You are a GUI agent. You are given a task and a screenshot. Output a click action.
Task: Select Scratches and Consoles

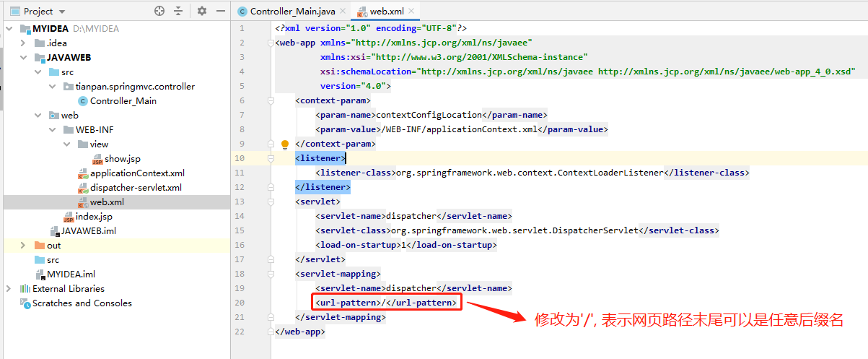tap(82, 303)
